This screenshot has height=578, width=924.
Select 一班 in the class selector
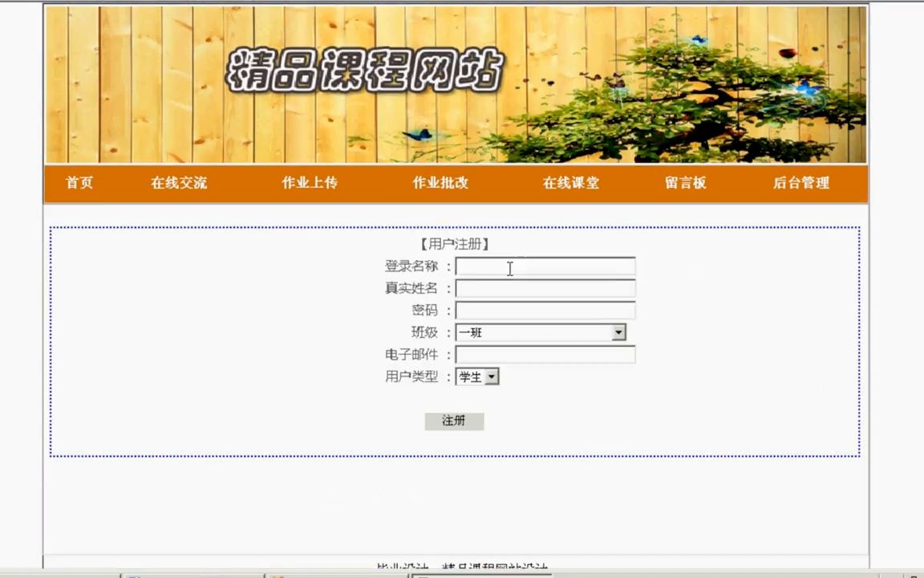pos(529,332)
